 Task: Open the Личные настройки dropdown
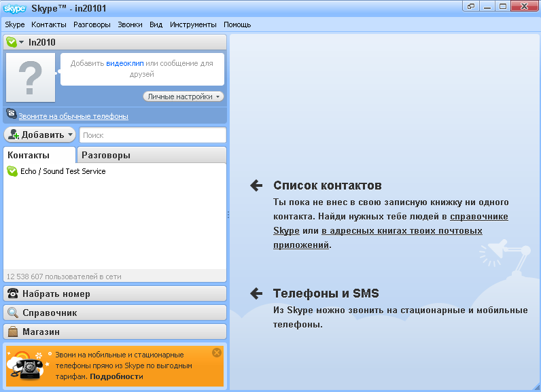[x=184, y=96]
